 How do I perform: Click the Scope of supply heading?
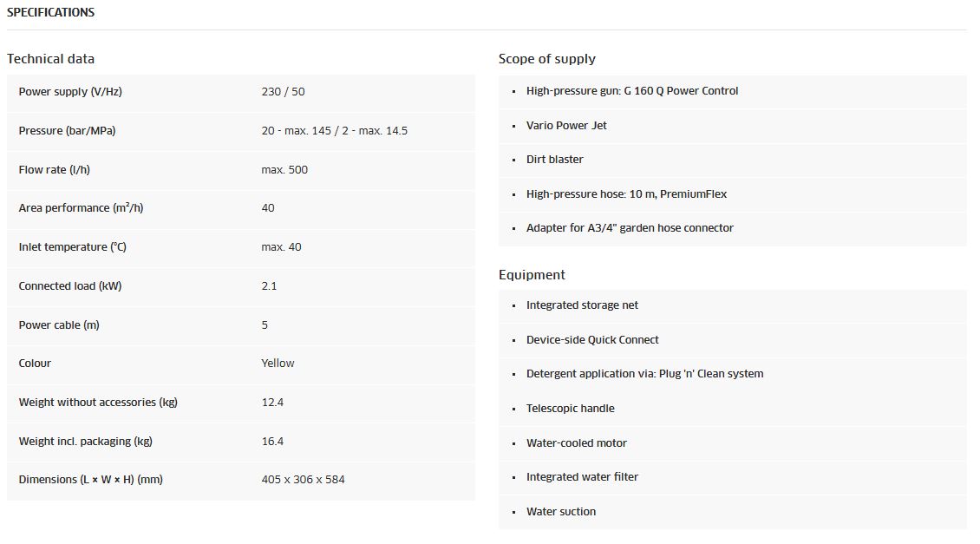click(547, 59)
